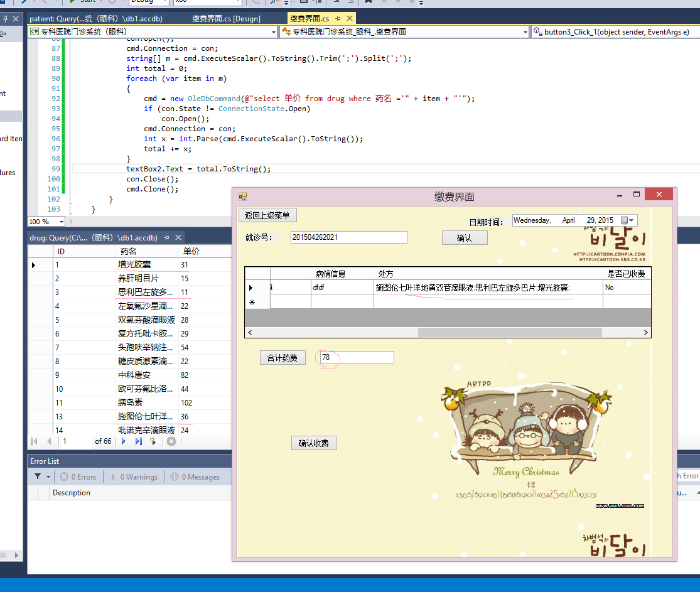The height and width of the screenshot is (592, 700).
Task: Click the 是否已收费 column header
Action: [627, 273]
